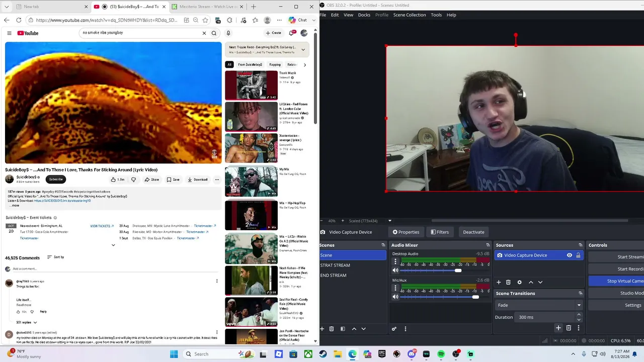Undock the Audio Mixer panel
644x362 pixels.
click(x=488, y=245)
